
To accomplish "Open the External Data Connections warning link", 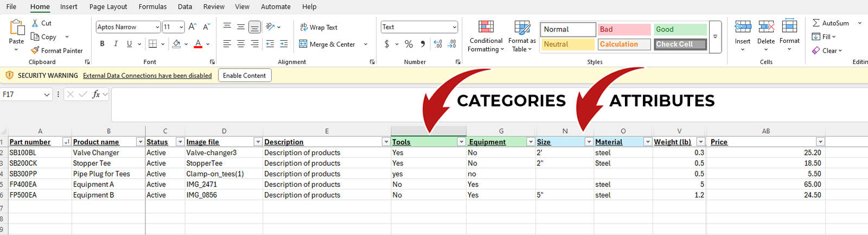I will [x=147, y=75].
